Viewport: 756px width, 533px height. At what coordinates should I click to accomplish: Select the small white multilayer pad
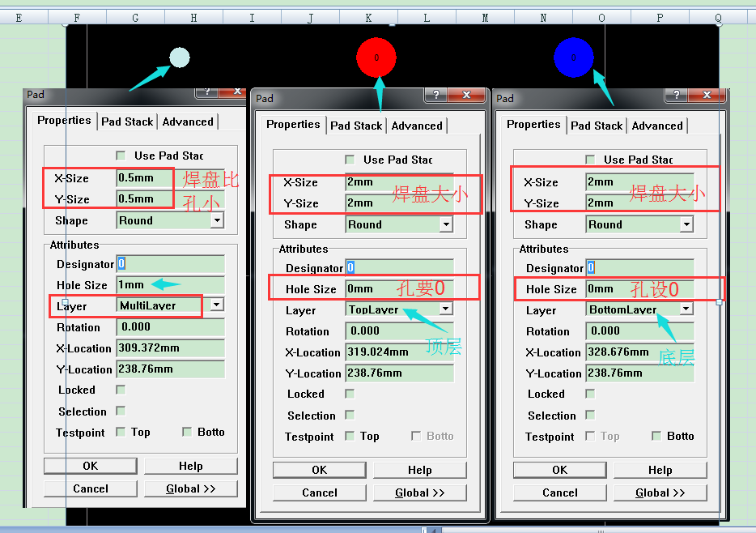[179, 58]
